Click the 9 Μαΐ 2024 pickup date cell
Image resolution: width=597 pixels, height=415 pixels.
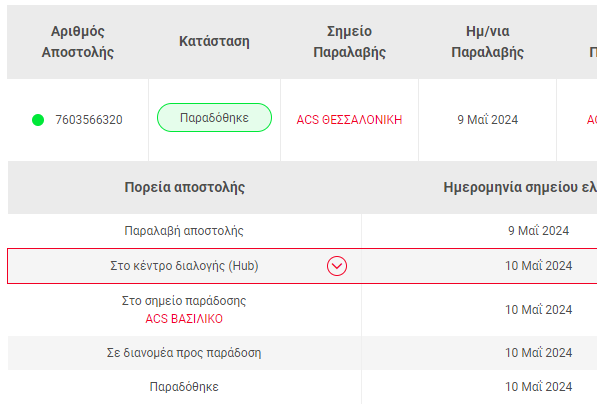click(487, 120)
